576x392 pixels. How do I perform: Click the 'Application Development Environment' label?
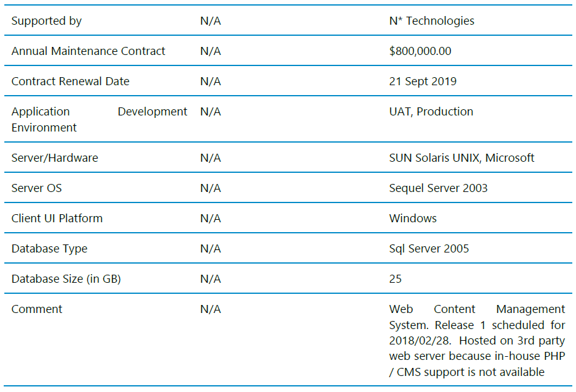point(99,119)
